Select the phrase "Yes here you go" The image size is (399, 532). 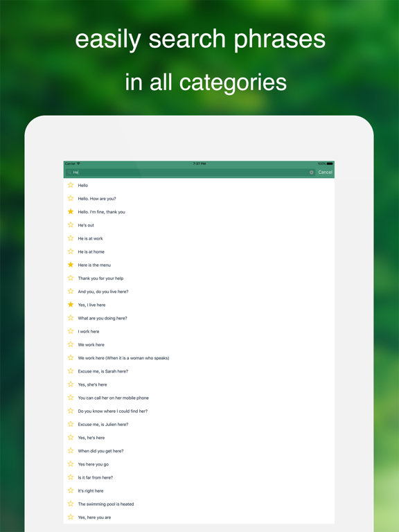click(199, 464)
